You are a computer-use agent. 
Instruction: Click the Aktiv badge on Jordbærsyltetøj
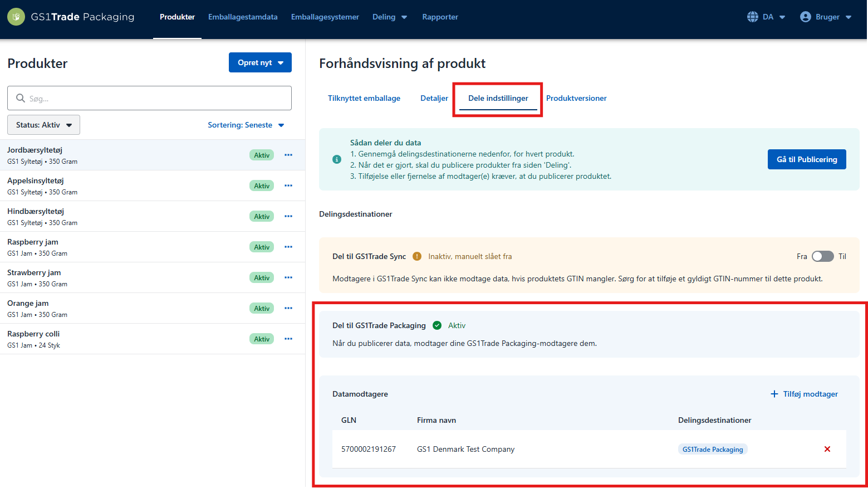pyautogui.click(x=262, y=155)
